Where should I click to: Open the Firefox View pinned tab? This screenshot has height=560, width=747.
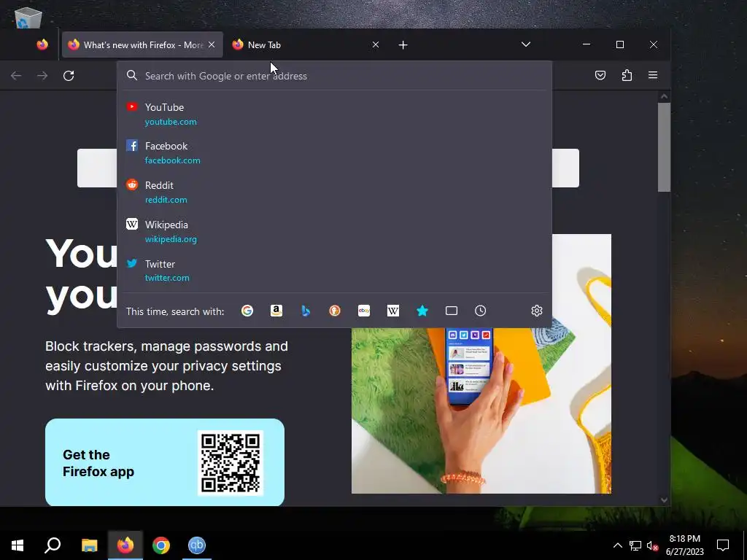42,44
